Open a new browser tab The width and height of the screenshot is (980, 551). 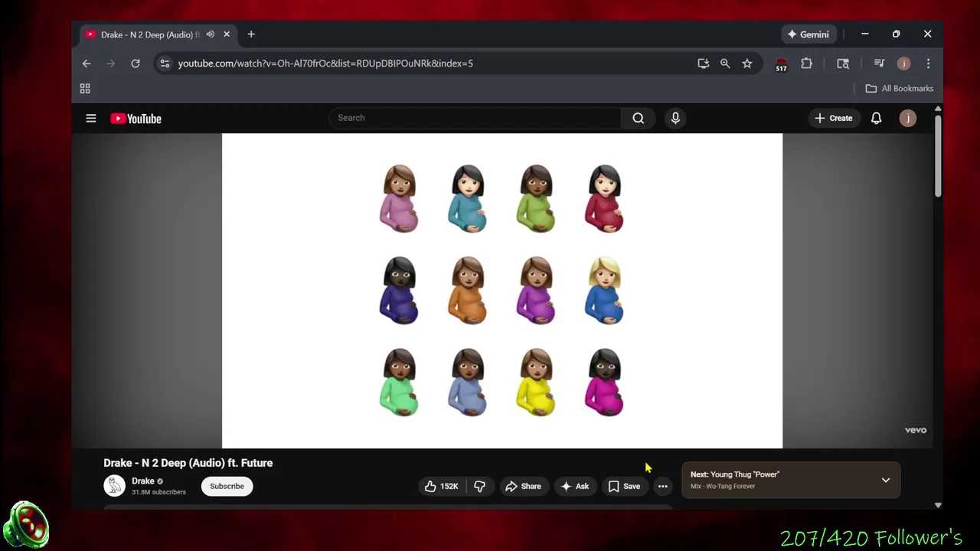point(251,34)
